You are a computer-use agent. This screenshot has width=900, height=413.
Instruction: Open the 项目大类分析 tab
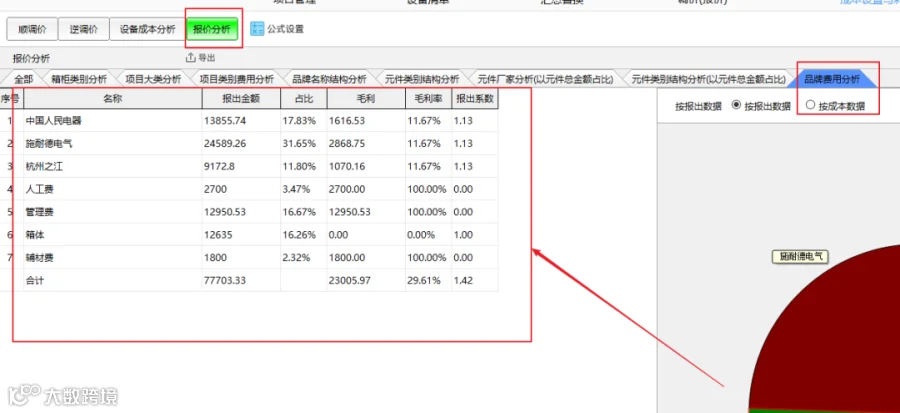point(153,79)
